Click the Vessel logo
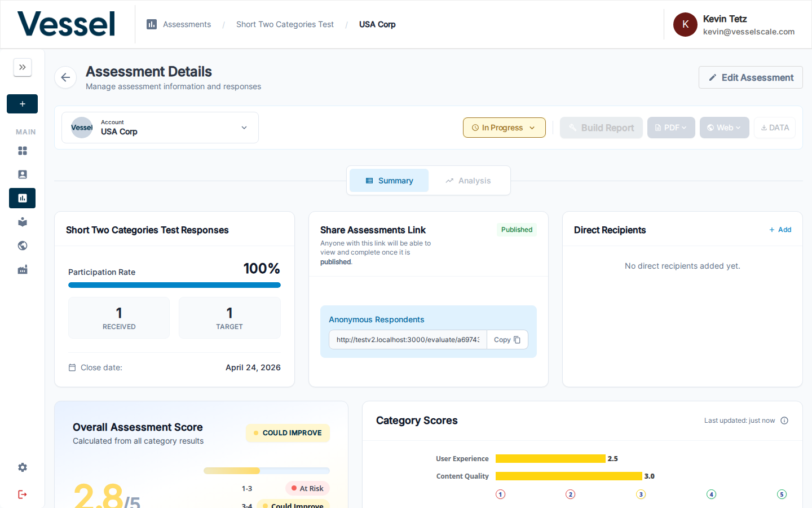 tap(66, 24)
